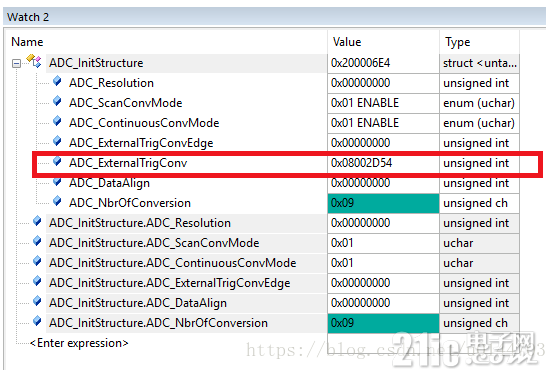
Task: Click the ADC_InitStructure struct icon
Action: pyautogui.click(x=34, y=61)
